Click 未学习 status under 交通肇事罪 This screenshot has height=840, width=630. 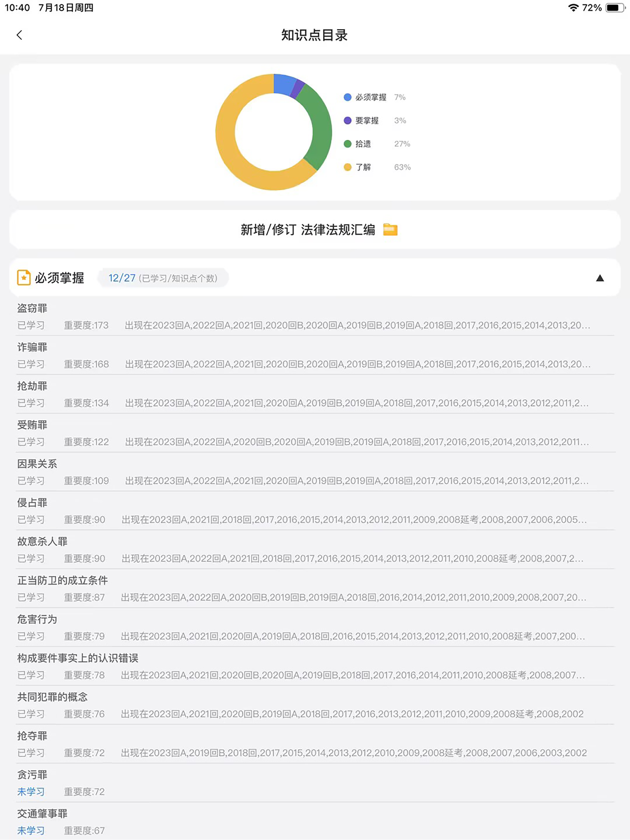click(x=31, y=830)
